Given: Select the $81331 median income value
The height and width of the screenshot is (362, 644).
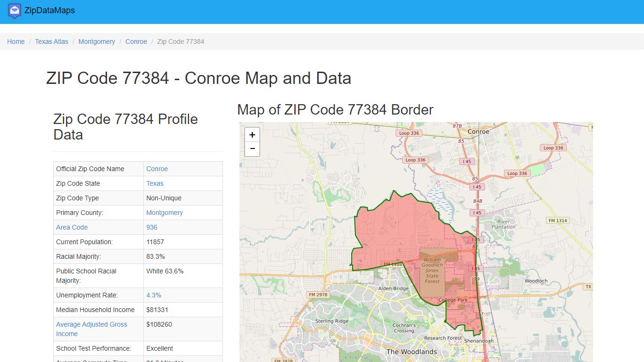Looking at the screenshot, I should tap(157, 310).
